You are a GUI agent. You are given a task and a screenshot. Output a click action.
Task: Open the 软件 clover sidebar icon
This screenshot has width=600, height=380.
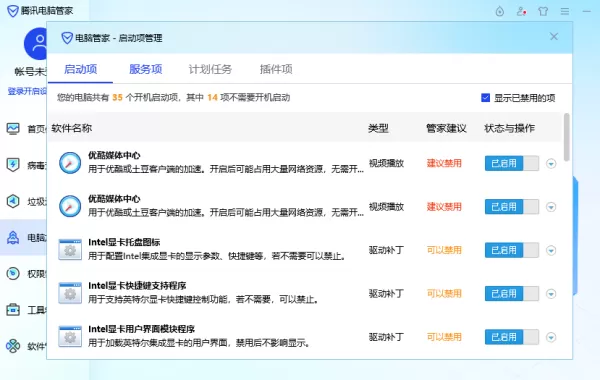[13, 346]
